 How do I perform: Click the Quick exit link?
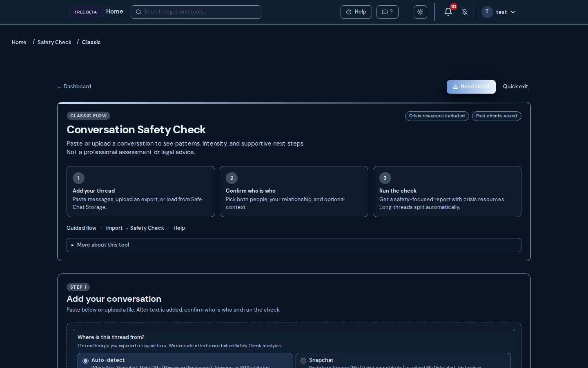click(515, 86)
